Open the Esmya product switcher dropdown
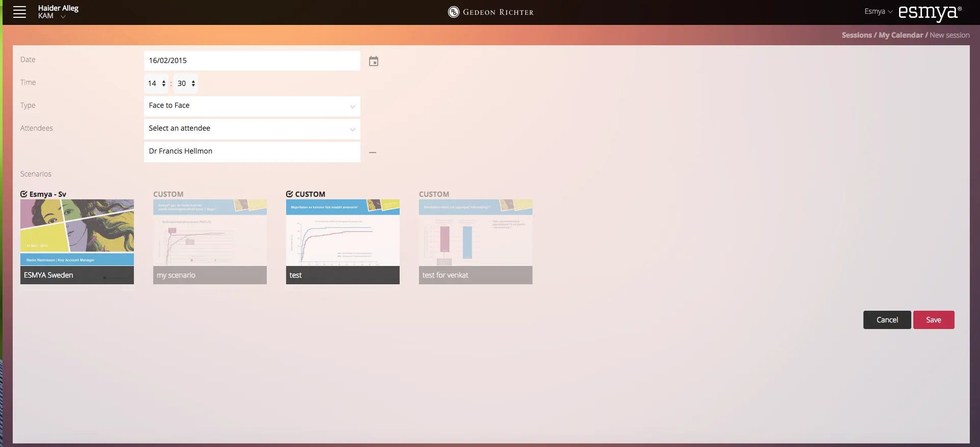This screenshot has width=980, height=447. 878,12
